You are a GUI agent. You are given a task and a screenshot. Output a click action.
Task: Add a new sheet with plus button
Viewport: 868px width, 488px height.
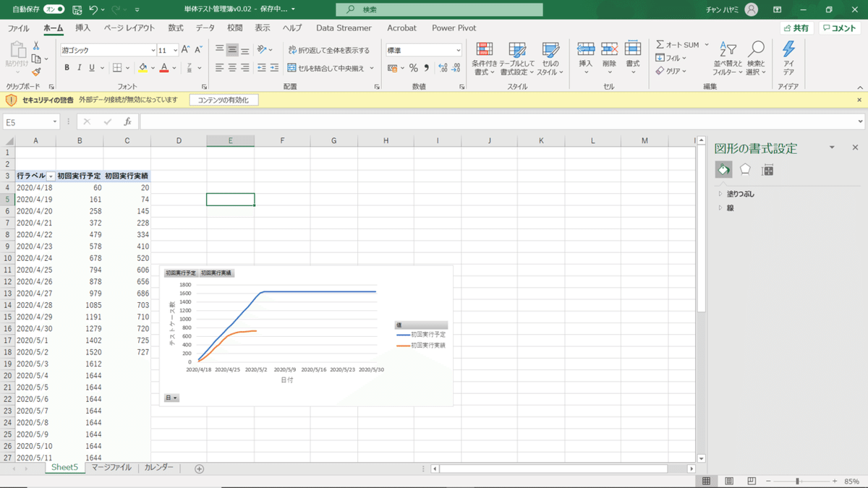tap(200, 468)
